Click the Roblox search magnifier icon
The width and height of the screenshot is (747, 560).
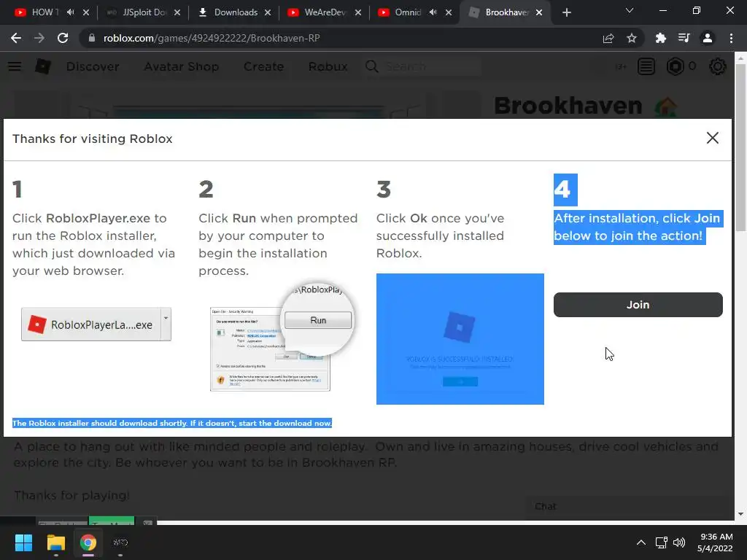[x=372, y=66]
